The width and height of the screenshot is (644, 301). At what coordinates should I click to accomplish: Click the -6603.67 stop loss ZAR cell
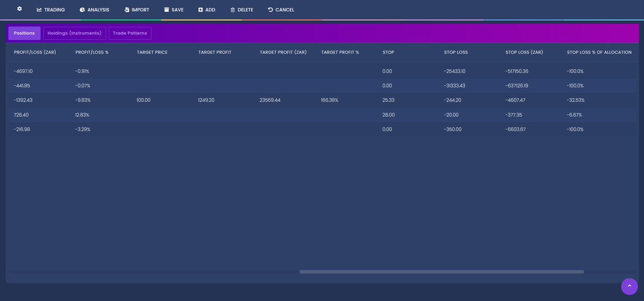(515, 129)
